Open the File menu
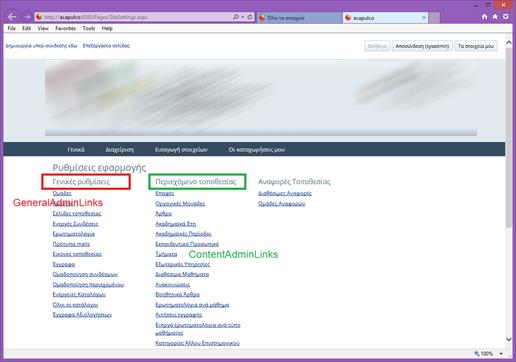Screen dimensions: 516x362 pyautogui.click(x=12, y=28)
